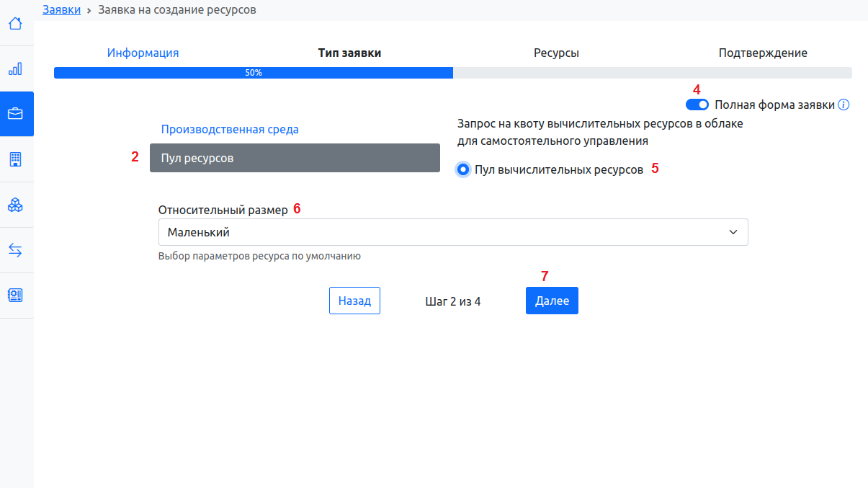
Task: Open the two-way arrows sidebar icon
Action: click(15, 250)
